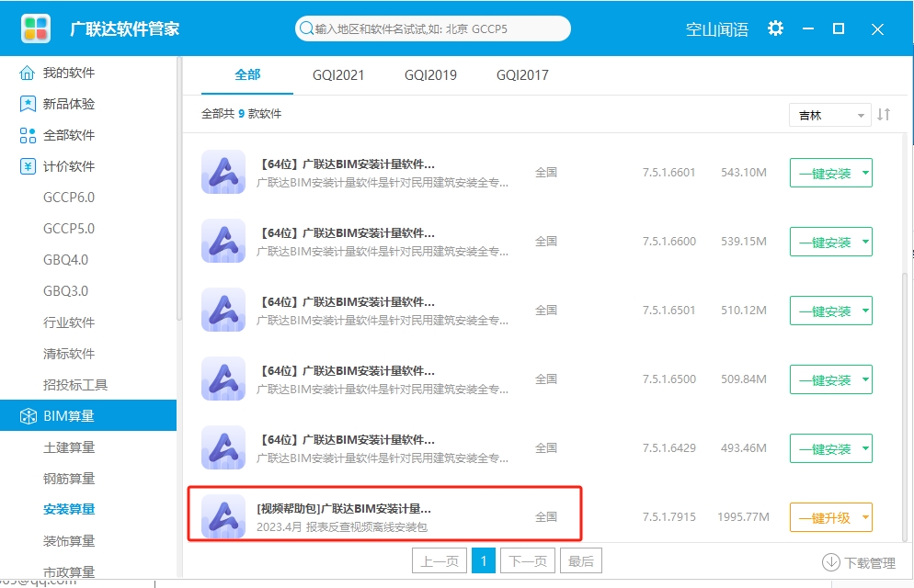
Task: Focus the software search input field
Action: click(x=432, y=28)
